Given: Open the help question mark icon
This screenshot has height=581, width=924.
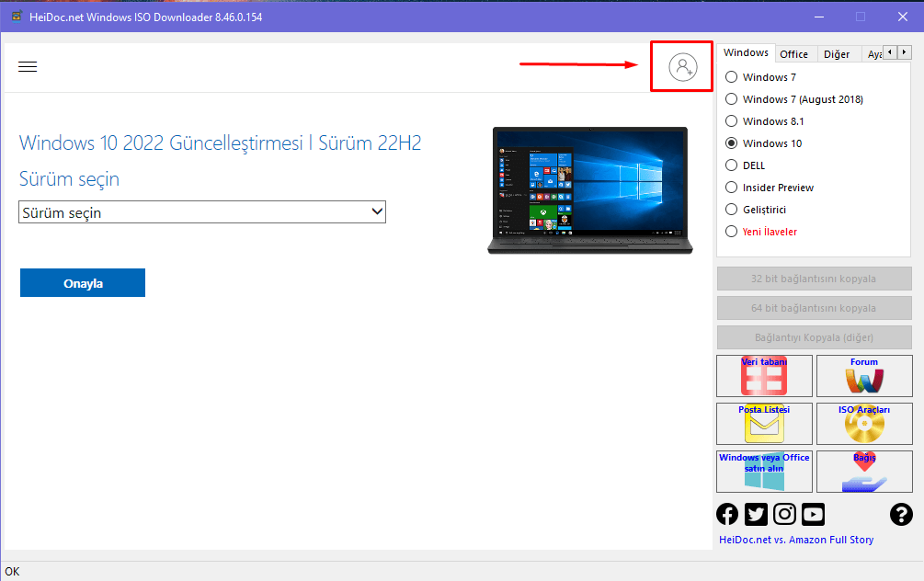Looking at the screenshot, I should coord(901,515).
